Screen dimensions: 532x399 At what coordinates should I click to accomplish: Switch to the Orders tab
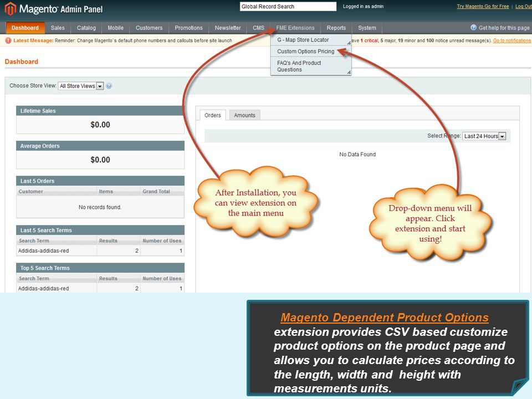[x=213, y=115]
